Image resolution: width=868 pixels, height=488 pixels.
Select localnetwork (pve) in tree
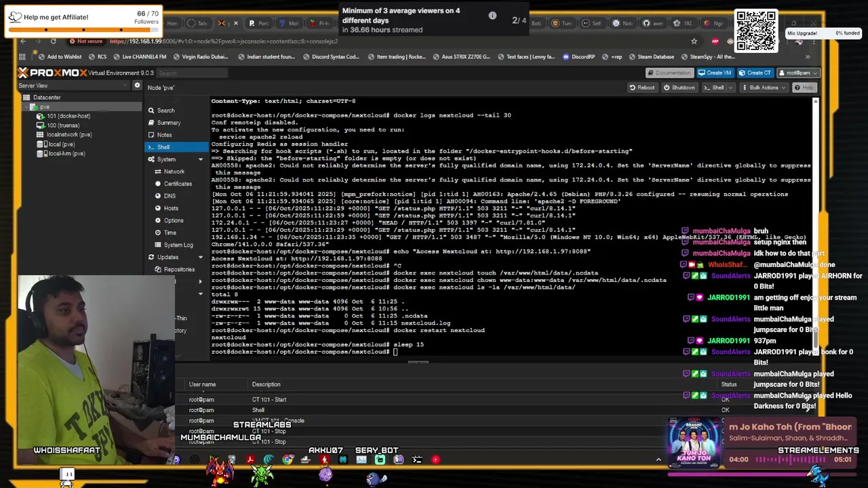click(68, 135)
